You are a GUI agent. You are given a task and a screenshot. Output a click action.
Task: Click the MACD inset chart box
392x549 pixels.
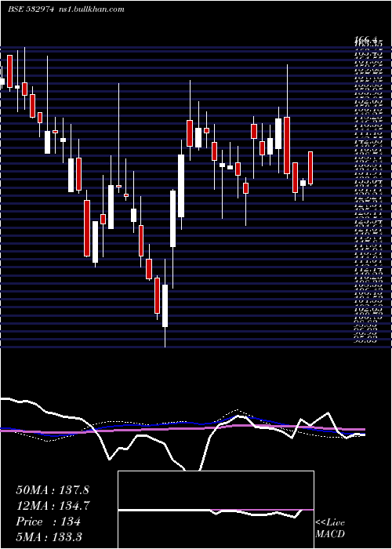pyautogui.click(x=216, y=510)
